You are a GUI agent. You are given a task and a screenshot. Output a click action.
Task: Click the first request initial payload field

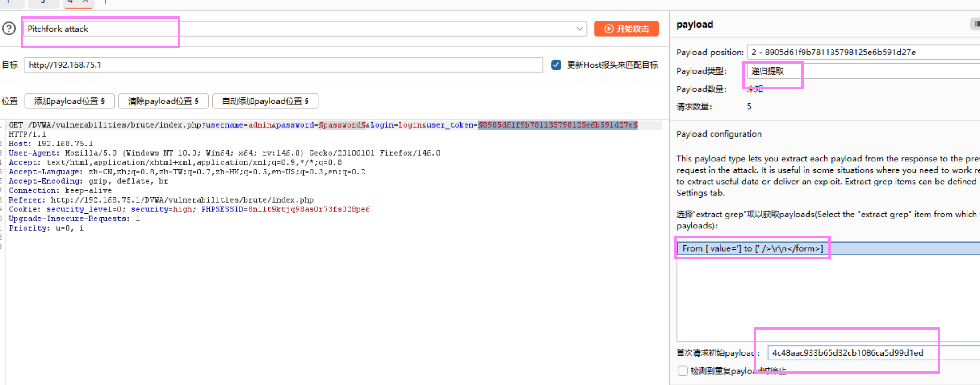[874, 352]
